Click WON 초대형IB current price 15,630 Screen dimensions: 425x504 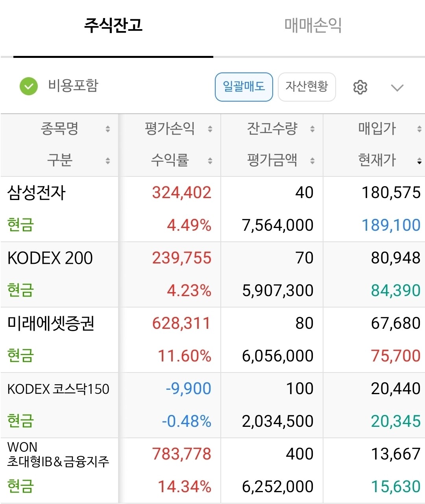pos(396,487)
